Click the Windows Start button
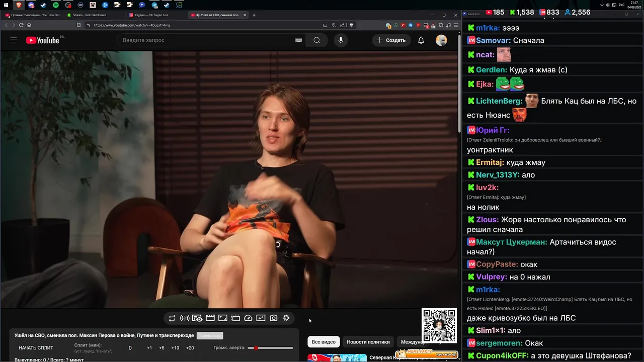This screenshot has height=362, width=644. tap(6, 5)
